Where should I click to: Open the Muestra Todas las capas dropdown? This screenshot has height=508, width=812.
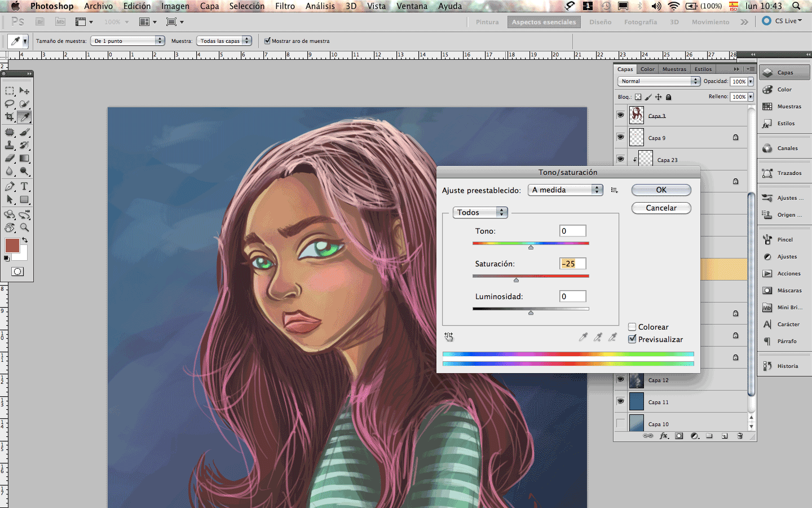pyautogui.click(x=224, y=41)
